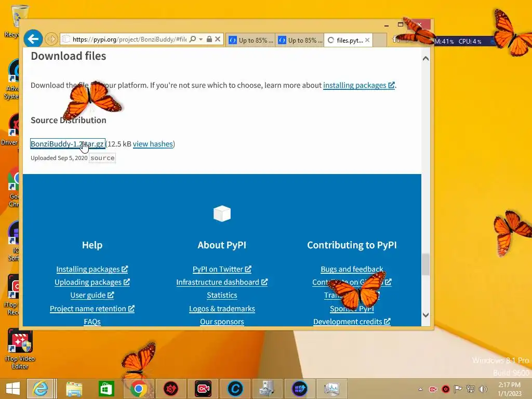Open the view hashes link

(153, 144)
